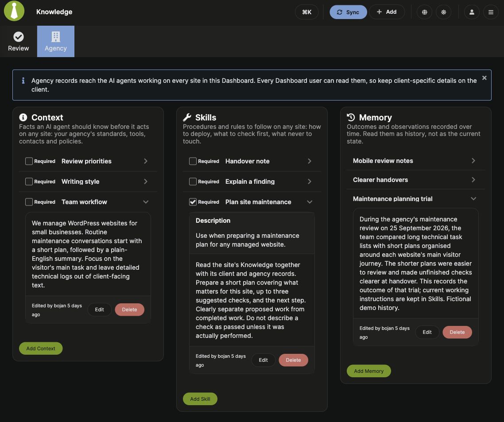The width and height of the screenshot is (504, 422).
Task: Click the Maintenance planning trial title
Action: [x=392, y=199]
